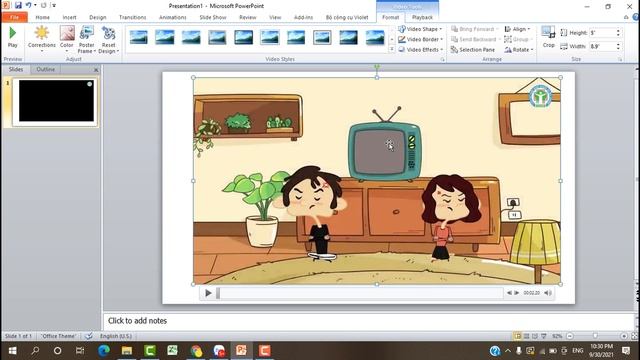Screen dimensions: 640x360
Task: Open Windows Search on taskbar
Action: coord(35,351)
